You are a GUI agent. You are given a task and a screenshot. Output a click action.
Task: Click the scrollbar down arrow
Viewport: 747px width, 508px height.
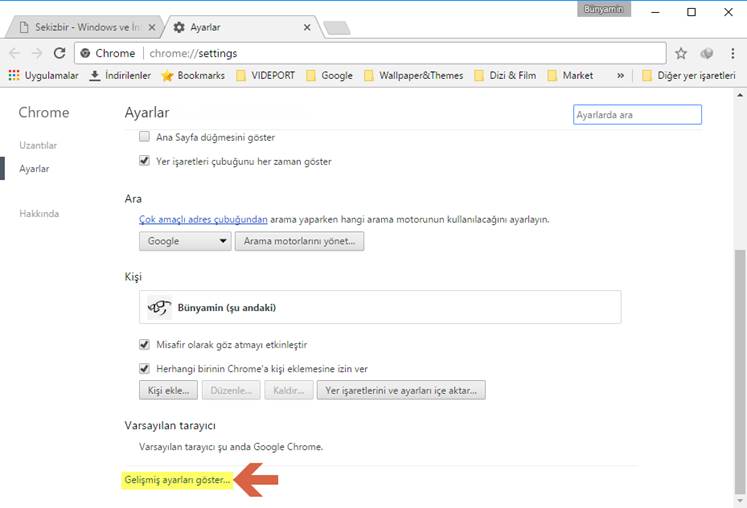(739, 501)
